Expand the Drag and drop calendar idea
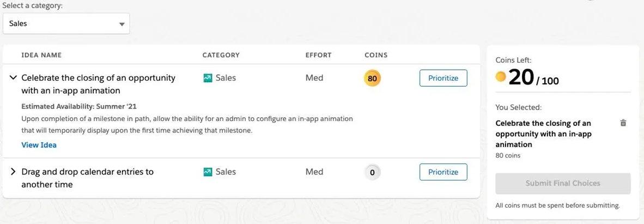The height and width of the screenshot is (224, 644). point(14,172)
